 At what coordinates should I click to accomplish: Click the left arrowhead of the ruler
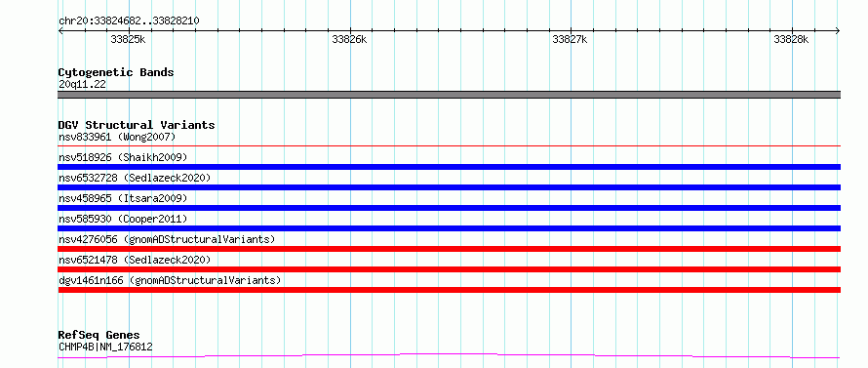[x=60, y=30]
